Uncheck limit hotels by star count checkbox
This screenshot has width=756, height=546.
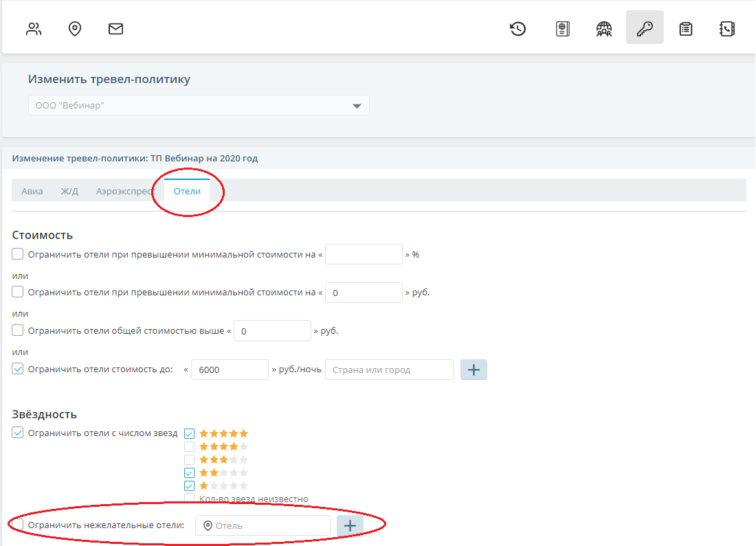[x=18, y=432]
